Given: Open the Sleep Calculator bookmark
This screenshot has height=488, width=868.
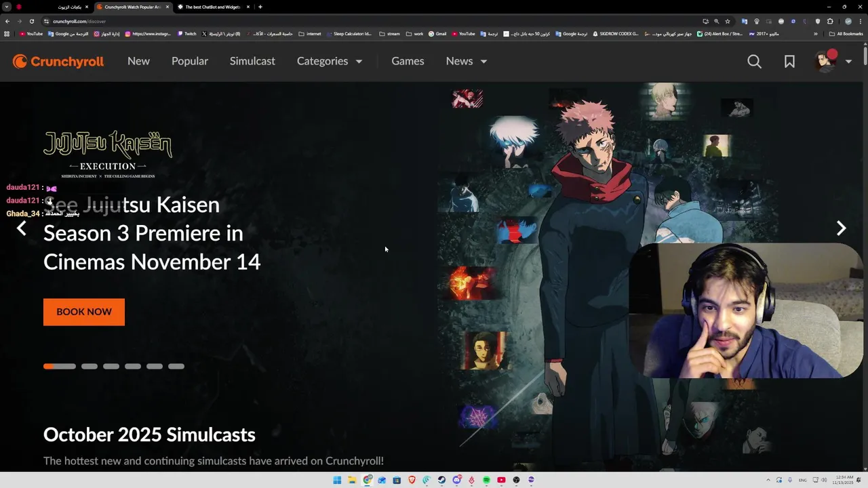Looking at the screenshot, I should [x=349, y=33].
